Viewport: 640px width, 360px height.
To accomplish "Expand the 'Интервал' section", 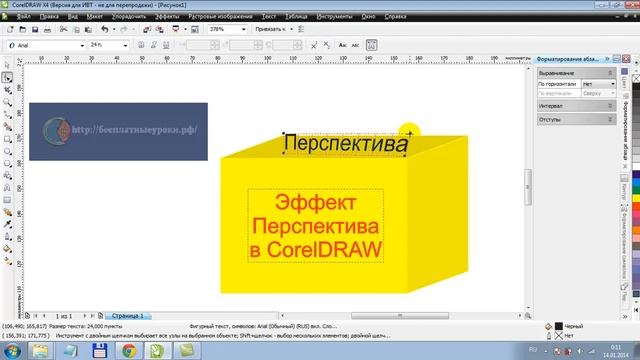I will click(576, 106).
